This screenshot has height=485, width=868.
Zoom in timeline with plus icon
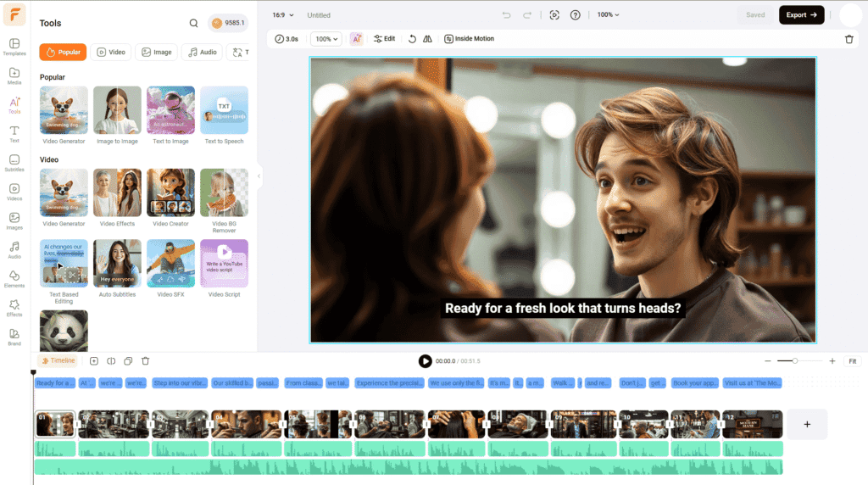click(832, 361)
